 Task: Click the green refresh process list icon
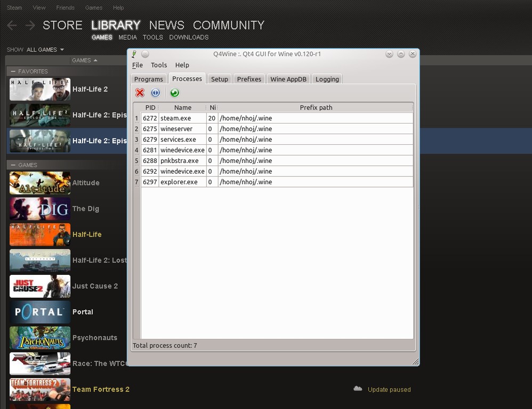174,93
